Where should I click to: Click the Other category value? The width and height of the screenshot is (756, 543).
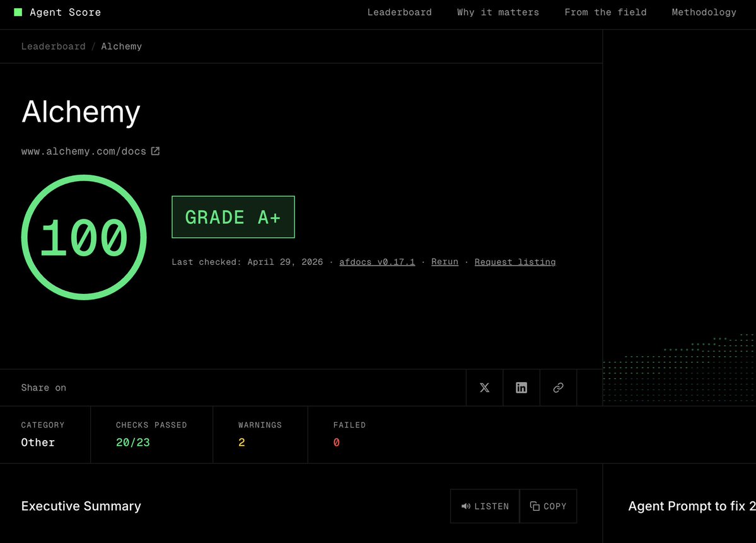pyautogui.click(x=38, y=442)
